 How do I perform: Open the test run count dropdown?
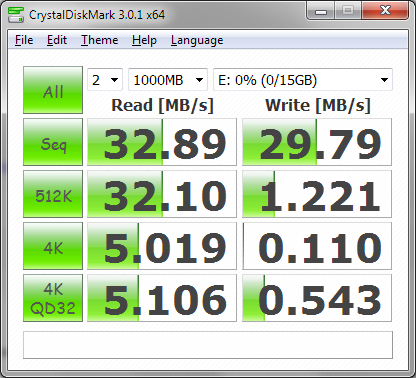coord(105,80)
